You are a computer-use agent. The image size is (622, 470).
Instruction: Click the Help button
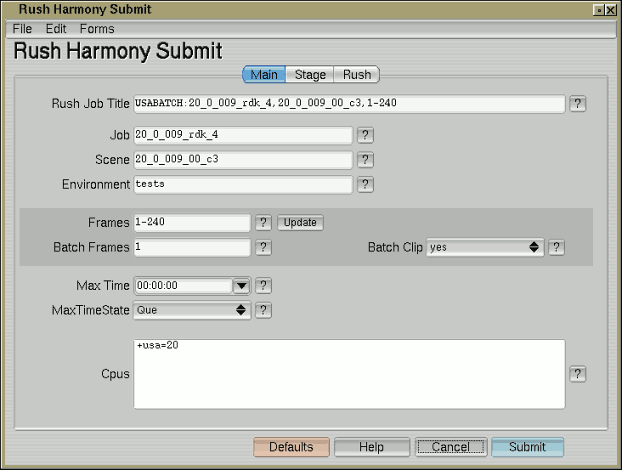point(372,447)
